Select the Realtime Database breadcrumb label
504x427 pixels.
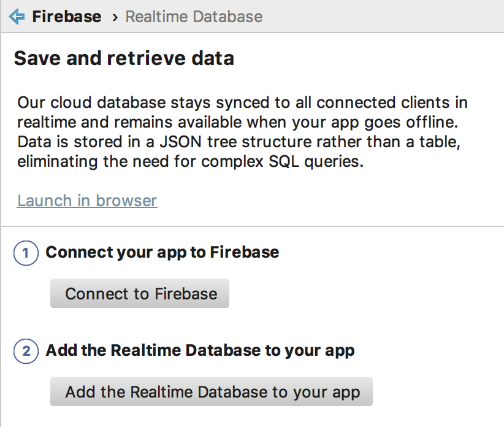[194, 17]
